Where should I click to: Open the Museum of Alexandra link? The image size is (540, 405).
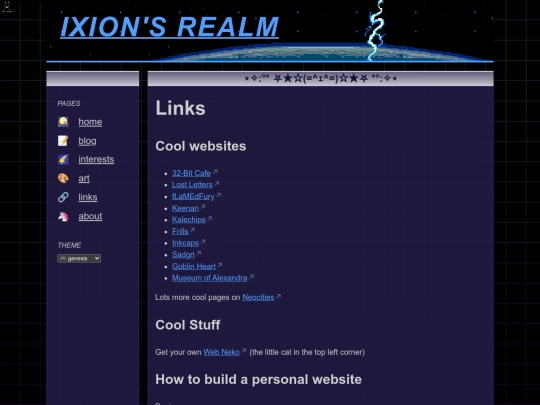pos(209,278)
